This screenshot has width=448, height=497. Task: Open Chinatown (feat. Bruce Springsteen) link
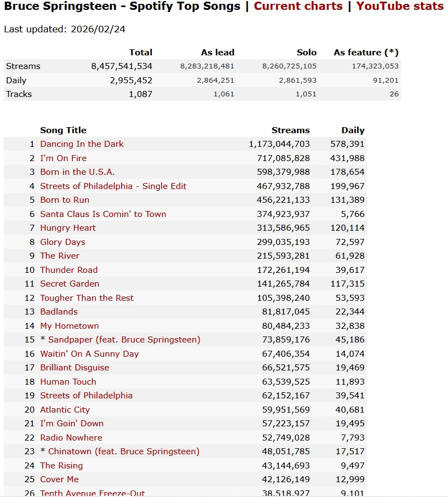point(123,452)
